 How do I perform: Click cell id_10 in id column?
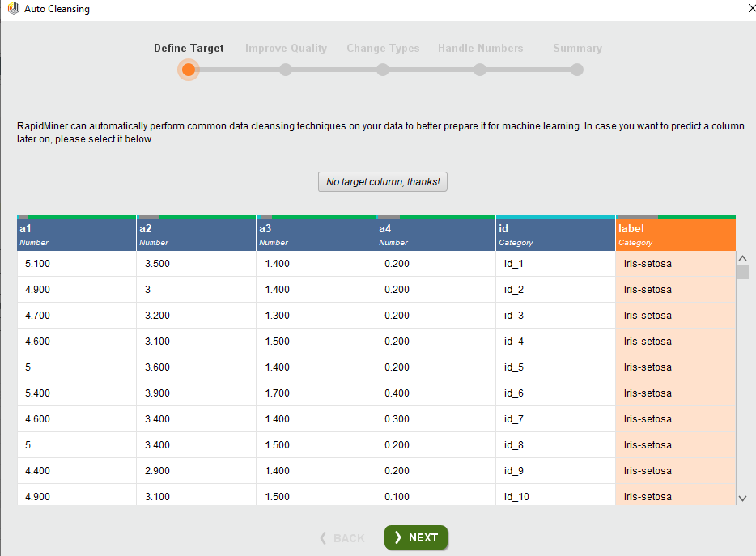[x=555, y=495]
